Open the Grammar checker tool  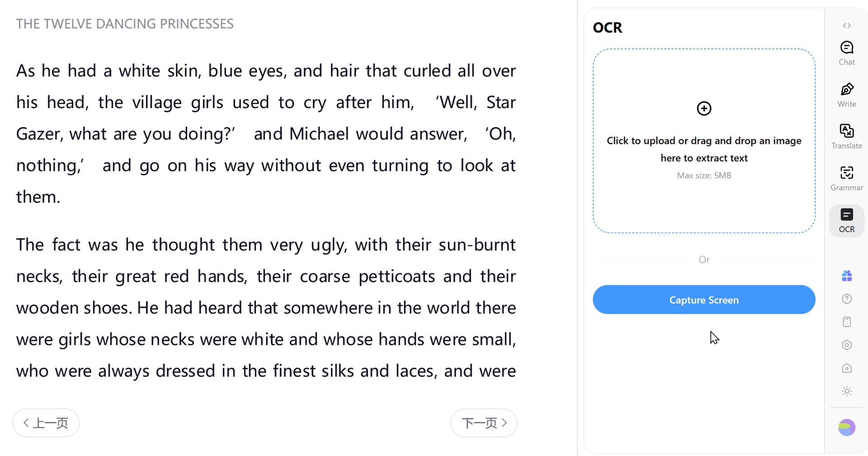coord(847,178)
